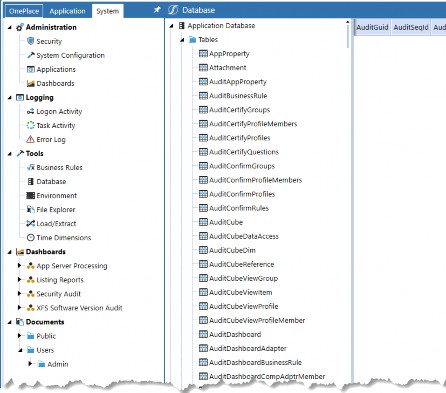The image size is (446, 393).
Task: Click the Security shield icon
Action: [30, 41]
